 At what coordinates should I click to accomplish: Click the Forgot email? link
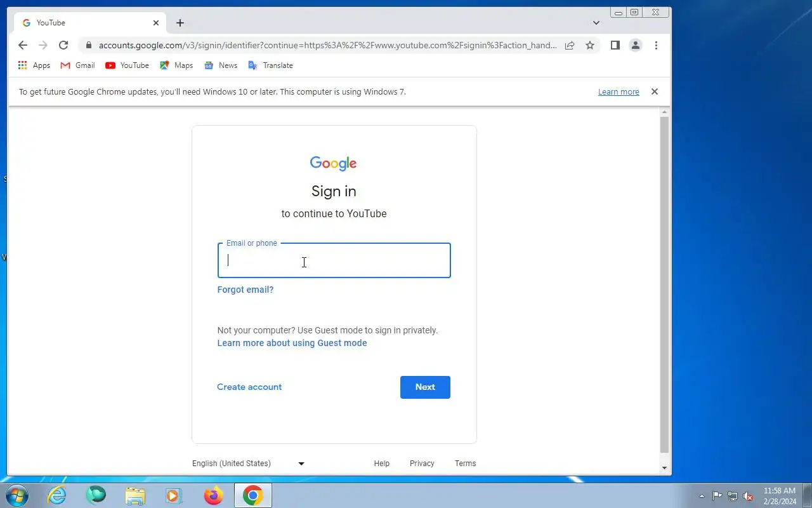[246, 290]
